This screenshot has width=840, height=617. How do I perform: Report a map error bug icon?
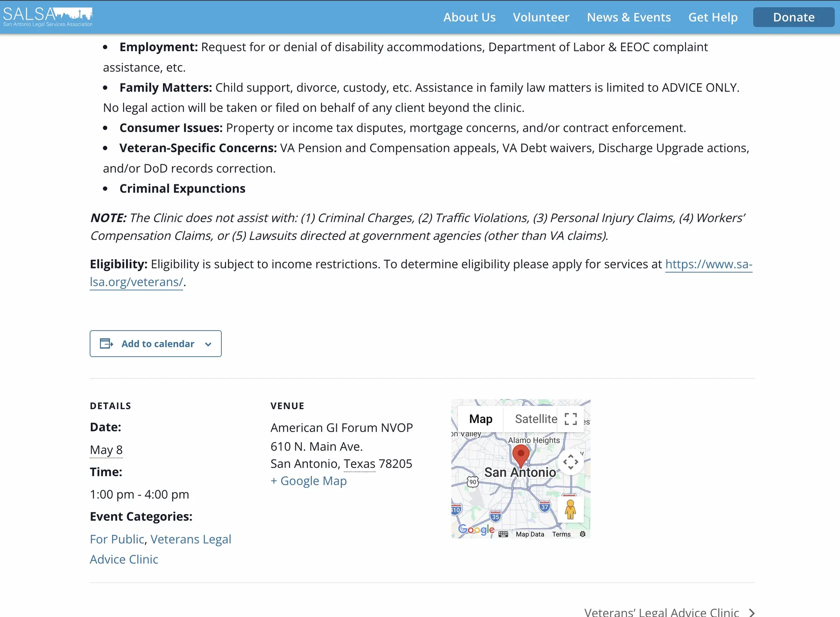click(x=583, y=534)
